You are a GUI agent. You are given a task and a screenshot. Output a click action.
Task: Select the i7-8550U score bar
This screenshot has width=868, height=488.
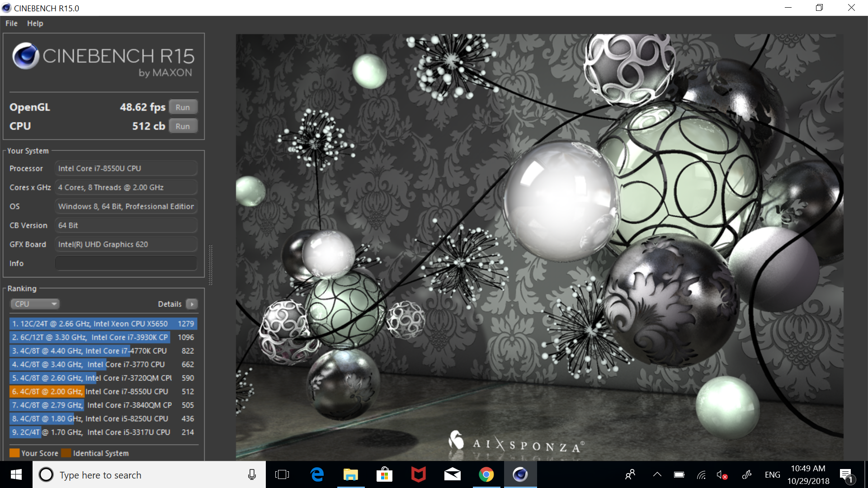[103, 391]
